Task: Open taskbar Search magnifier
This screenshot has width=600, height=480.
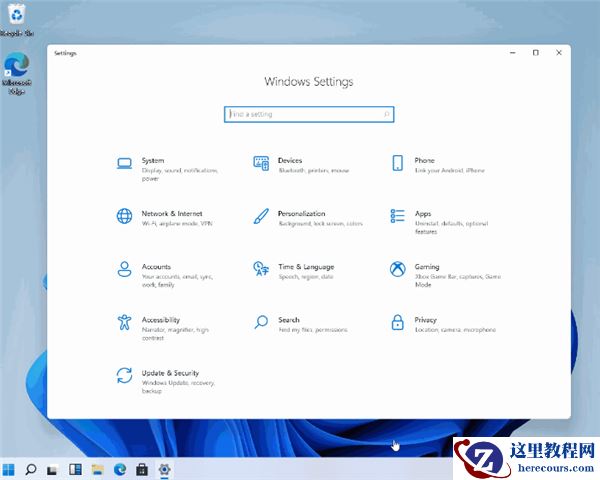Action: 31,469
